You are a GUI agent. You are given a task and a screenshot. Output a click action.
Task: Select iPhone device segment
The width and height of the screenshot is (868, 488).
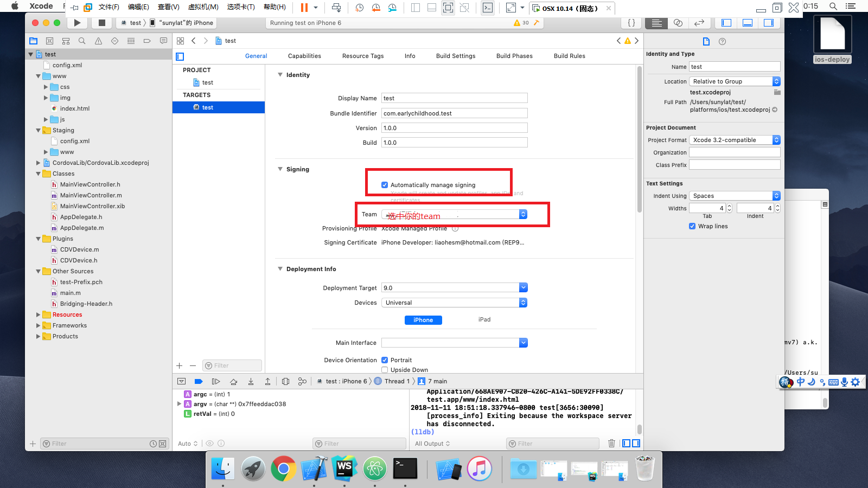pyautogui.click(x=423, y=320)
